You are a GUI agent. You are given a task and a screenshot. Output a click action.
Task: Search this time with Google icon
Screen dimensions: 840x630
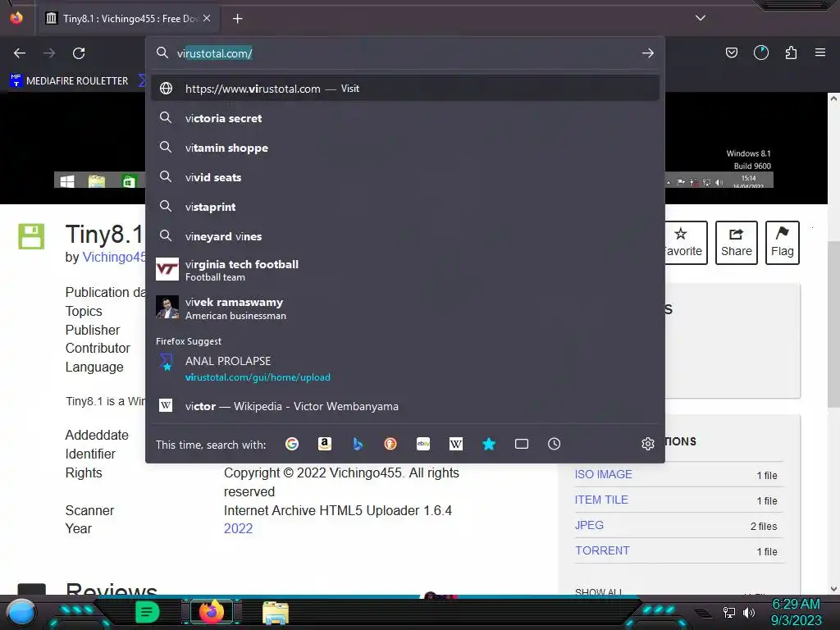tap(292, 444)
